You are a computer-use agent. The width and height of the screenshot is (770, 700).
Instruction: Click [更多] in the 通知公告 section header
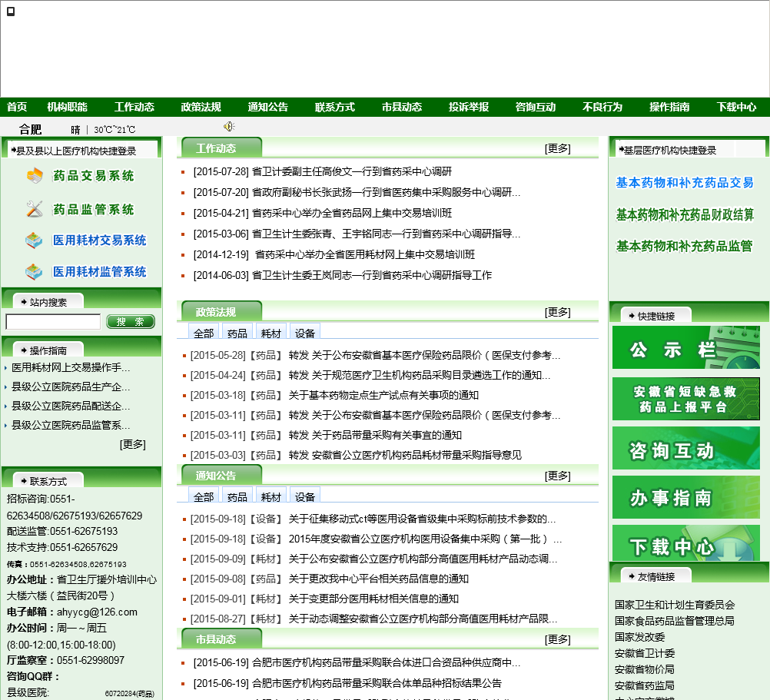[557, 475]
